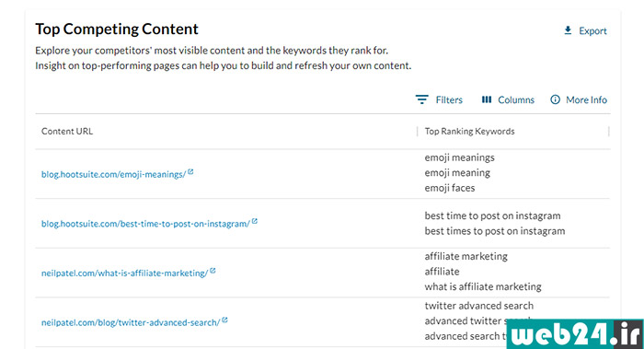Click the Export download icon

pos(568,30)
